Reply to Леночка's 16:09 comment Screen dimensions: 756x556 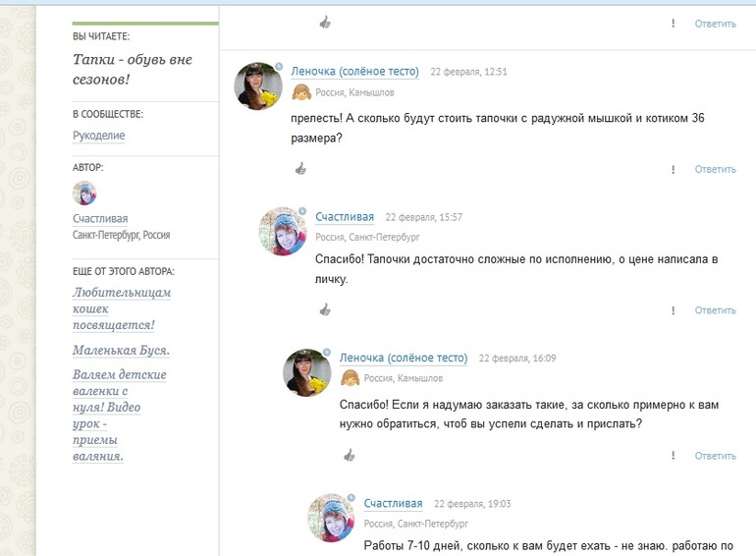[x=715, y=456]
